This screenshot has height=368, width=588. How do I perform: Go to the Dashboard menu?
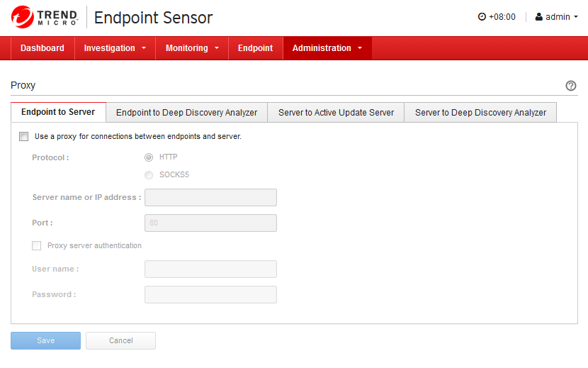point(43,48)
